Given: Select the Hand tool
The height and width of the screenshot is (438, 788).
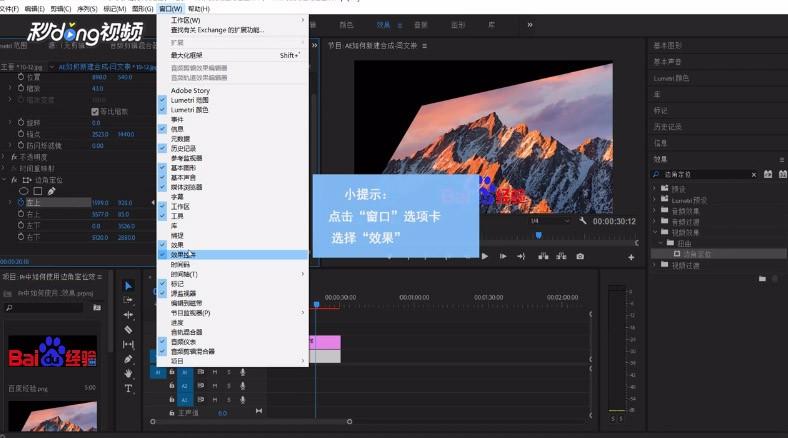Looking at the screenshot, I should tap(128, 374).
